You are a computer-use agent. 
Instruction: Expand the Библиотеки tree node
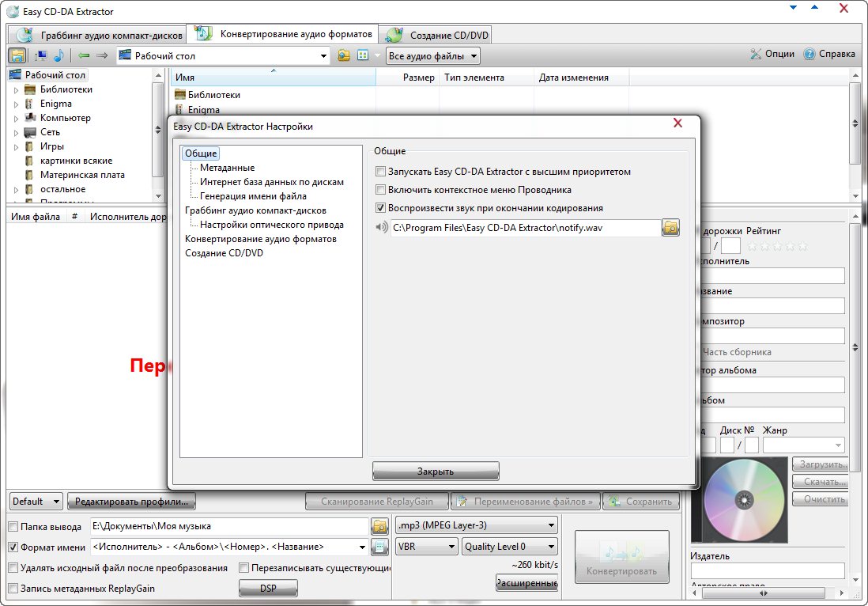(16, 89)
